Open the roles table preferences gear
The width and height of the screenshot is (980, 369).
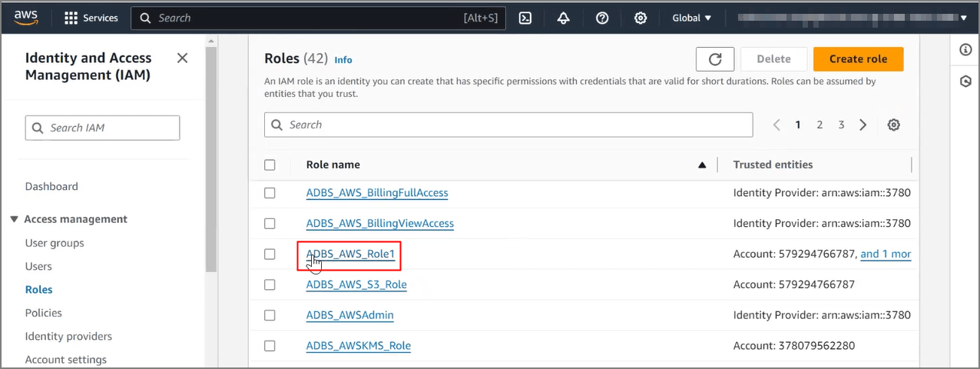(893, 125)
